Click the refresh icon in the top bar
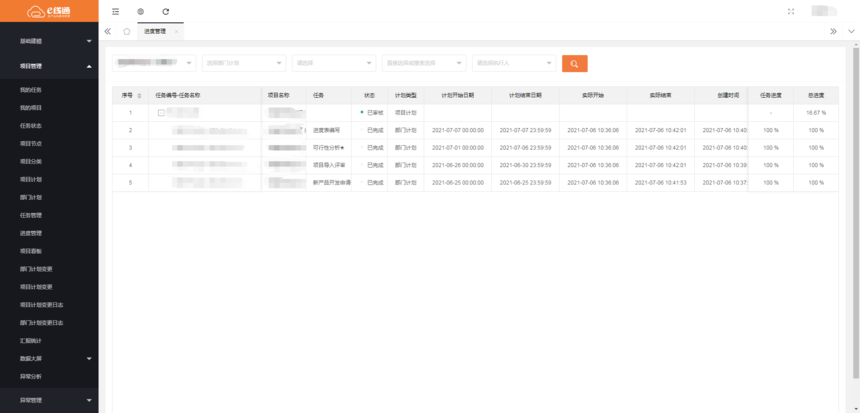This screenshot has width=860, height=413. (165, 11)
